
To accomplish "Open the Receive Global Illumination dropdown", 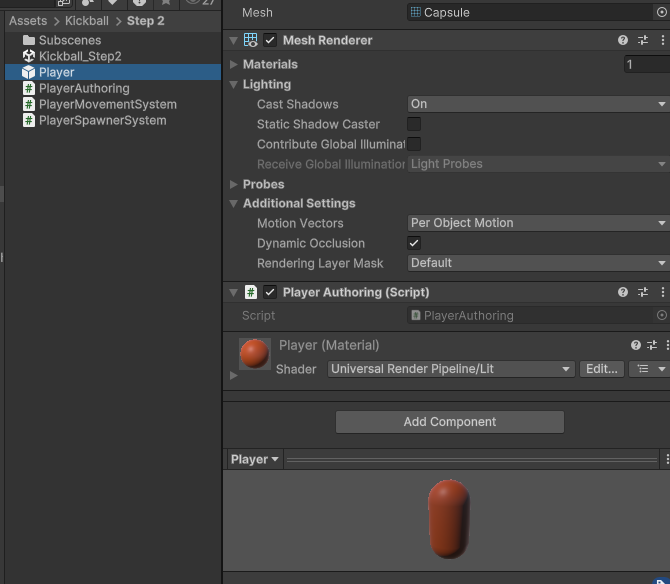I will pos(538,164).
